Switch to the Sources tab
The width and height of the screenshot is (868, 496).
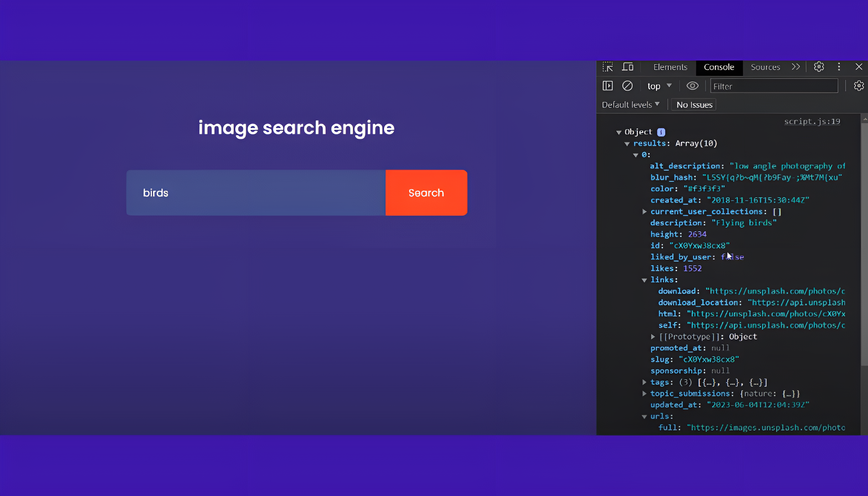click(x=765, y=67)
